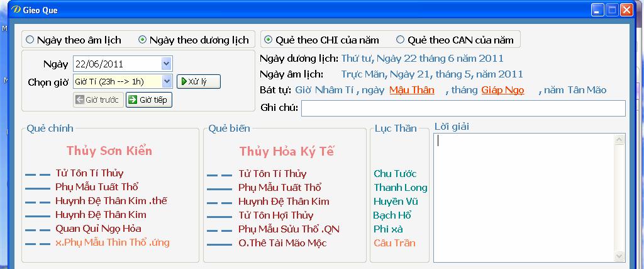Select Ngày theo dương lịch option
This screenshot has height=269, width=644.
[x=143, y=40]
